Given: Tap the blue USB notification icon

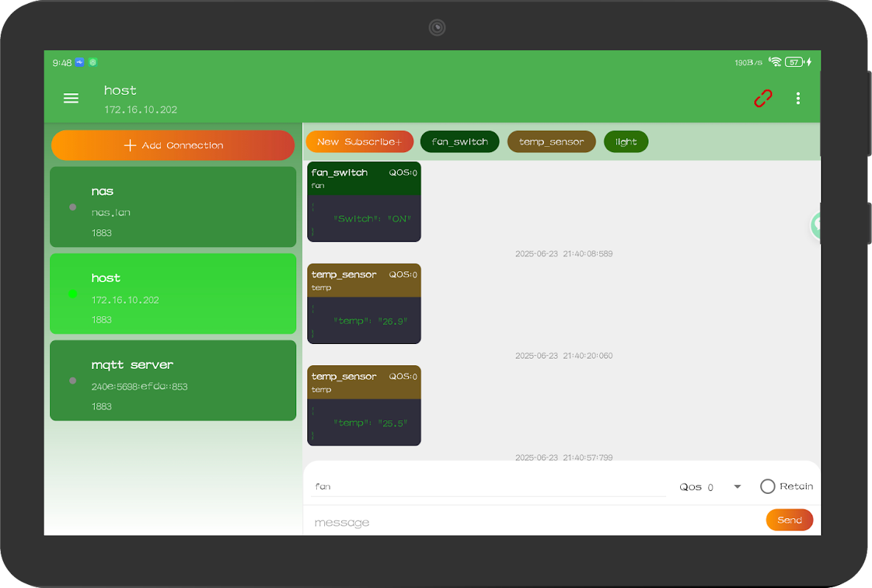Looking at the screenshot, I should pyautogui.click(x=79, y=62).
